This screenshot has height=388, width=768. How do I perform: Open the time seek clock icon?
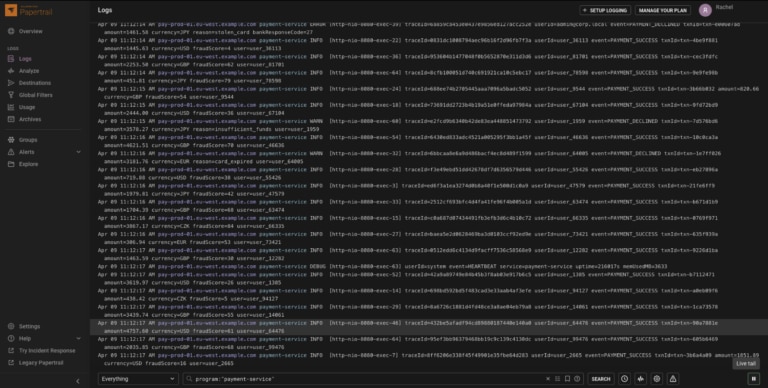pos(624,379)
